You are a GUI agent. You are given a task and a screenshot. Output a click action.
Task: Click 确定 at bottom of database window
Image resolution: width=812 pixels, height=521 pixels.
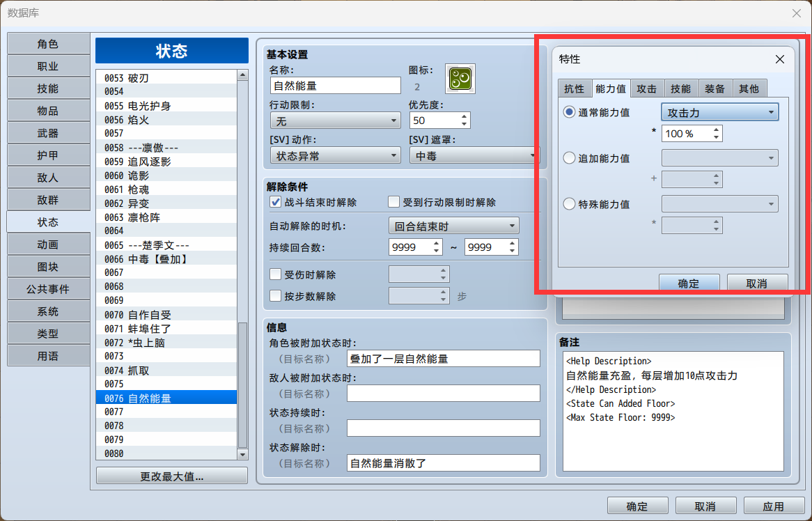click(x=637, y=506)
